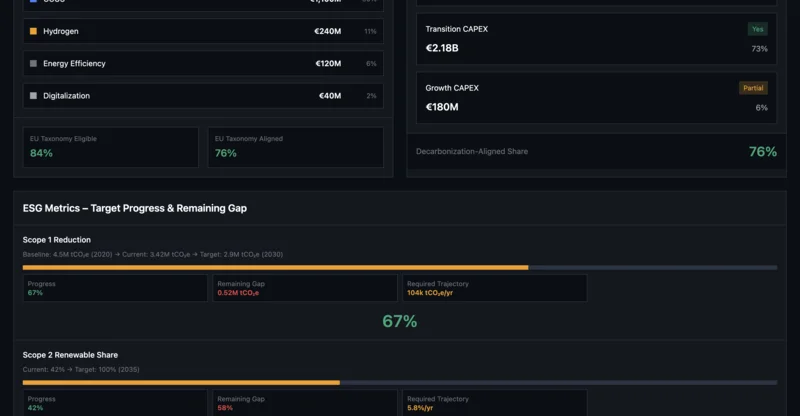
Task: Select the Digitalization €40M row
Action: [x=203, y=96]
